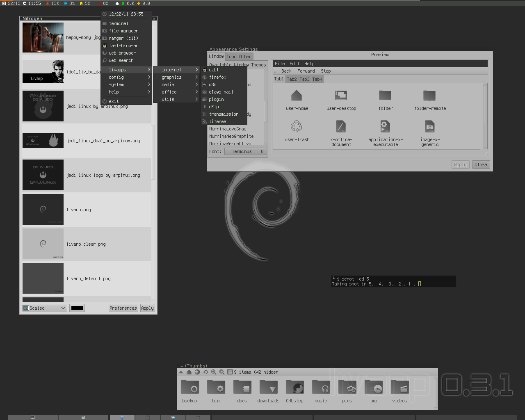Expand the system submenu
Screen dimensions: 525x420
tap(126, 84)
